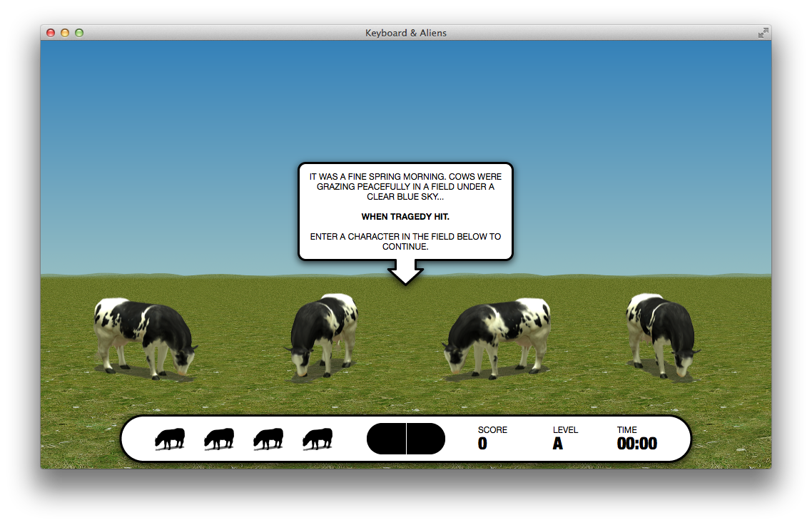Click the black character input field
This screenshot has width=812, height=525.
point(406,439)
